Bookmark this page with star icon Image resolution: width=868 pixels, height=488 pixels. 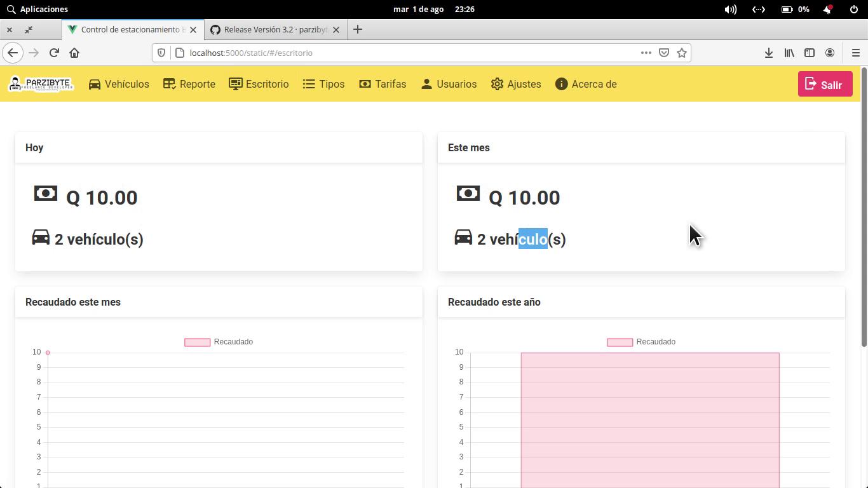point(682,53)
